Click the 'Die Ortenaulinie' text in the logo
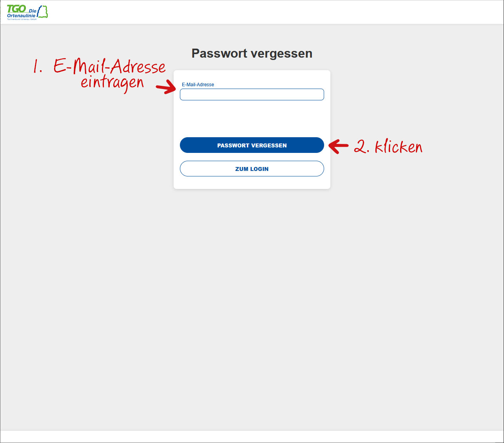This screenshot has width=504, height=443. tap(22, 13)
